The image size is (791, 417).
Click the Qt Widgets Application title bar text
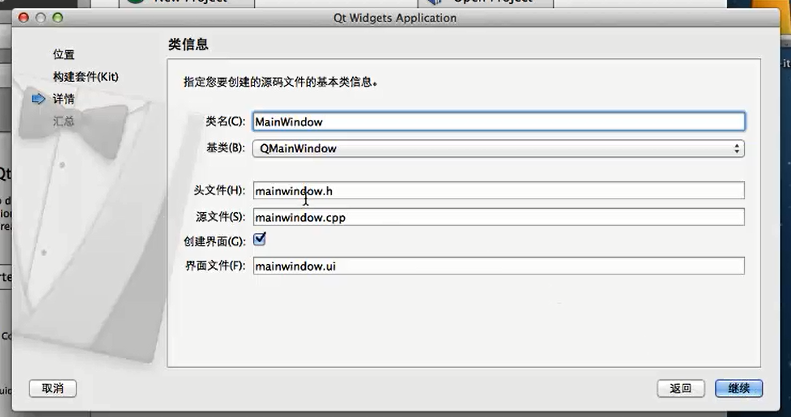pos(395,18)
